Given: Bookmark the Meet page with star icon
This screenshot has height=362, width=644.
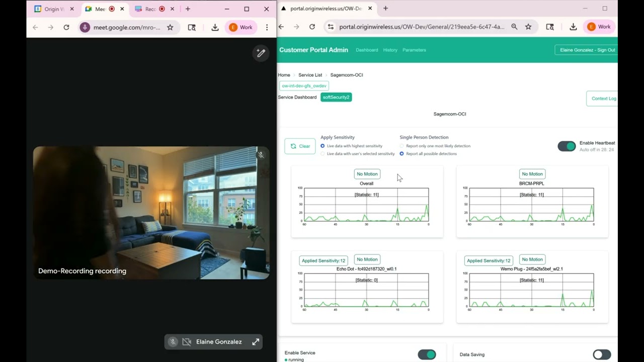Looking at the screenshot, I should click(170, 27).
